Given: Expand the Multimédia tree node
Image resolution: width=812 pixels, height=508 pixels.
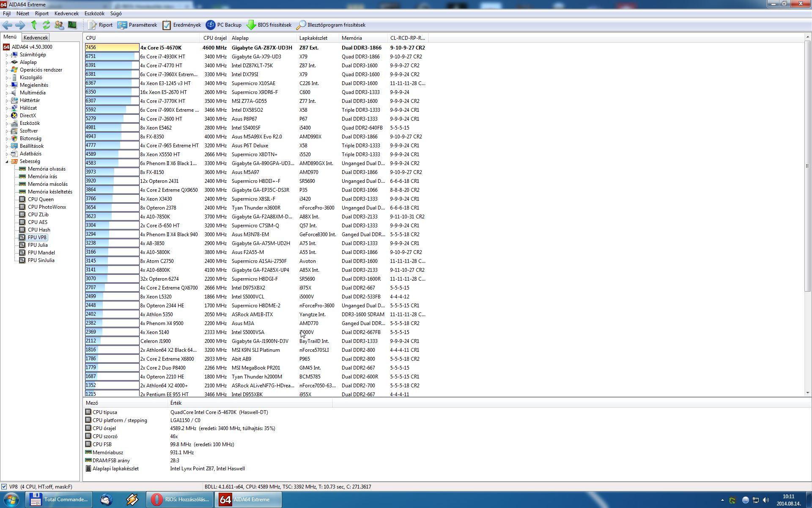Looking at the screenshot, I should point(7,93).
